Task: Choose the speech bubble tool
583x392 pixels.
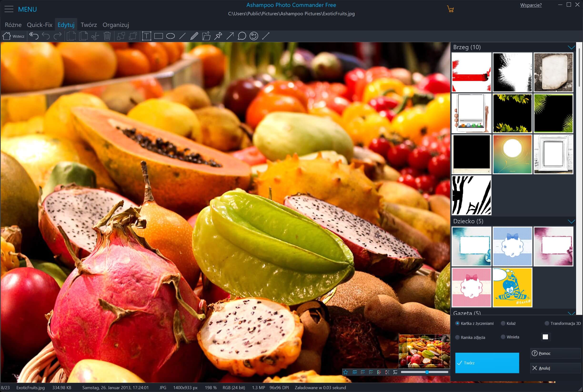Action: coord(242,36)
